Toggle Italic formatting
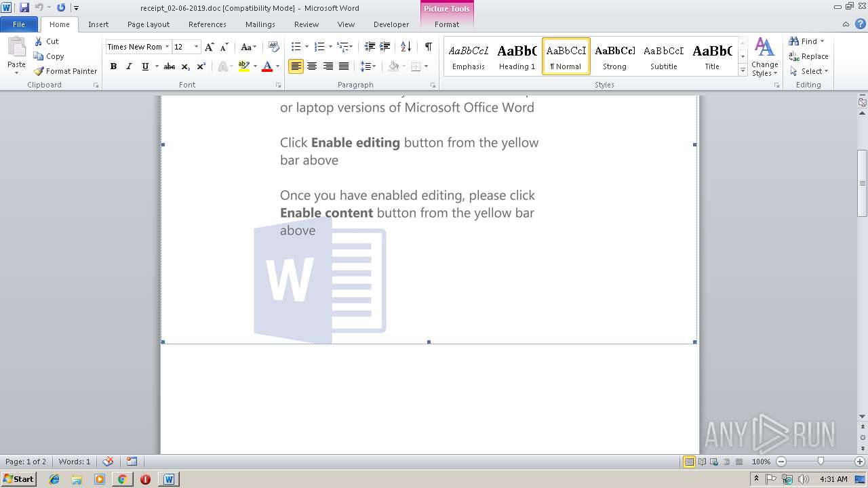 (x=129, y=66)
